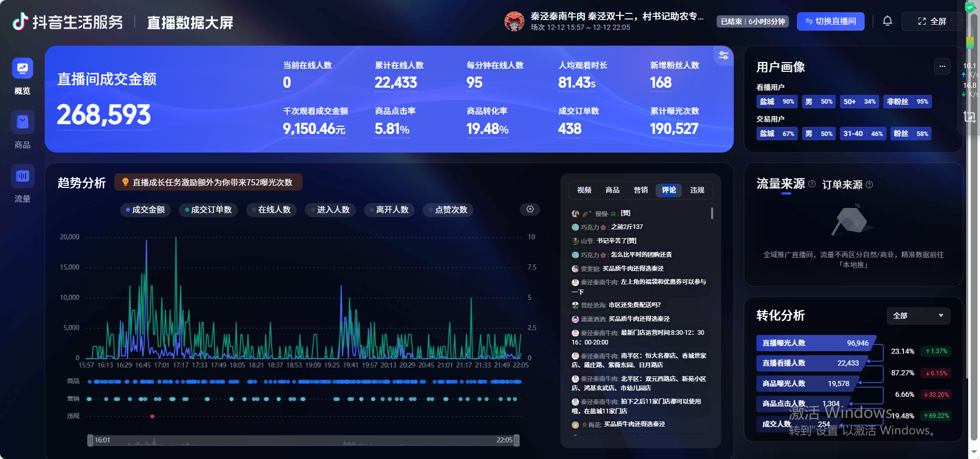Switch to the 订单来源 section
980x459 pixels.
coord(842,185)
